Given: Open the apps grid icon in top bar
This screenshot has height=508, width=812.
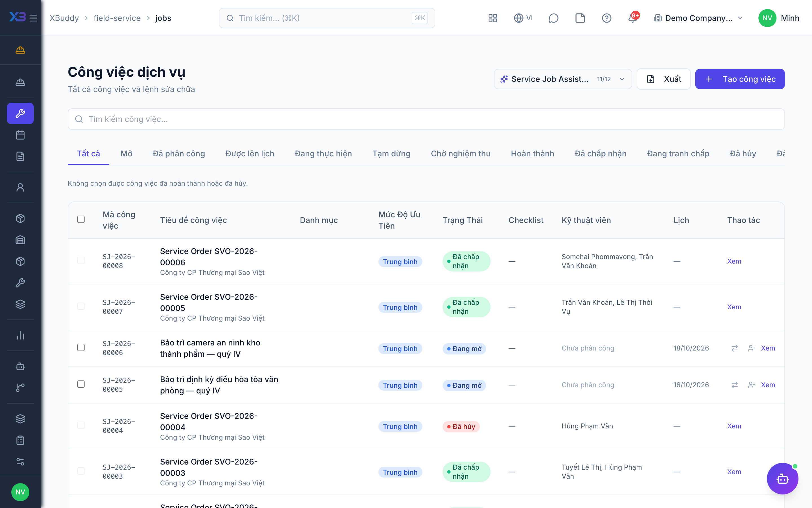Looking at the screenshot, I should (493, 18).
